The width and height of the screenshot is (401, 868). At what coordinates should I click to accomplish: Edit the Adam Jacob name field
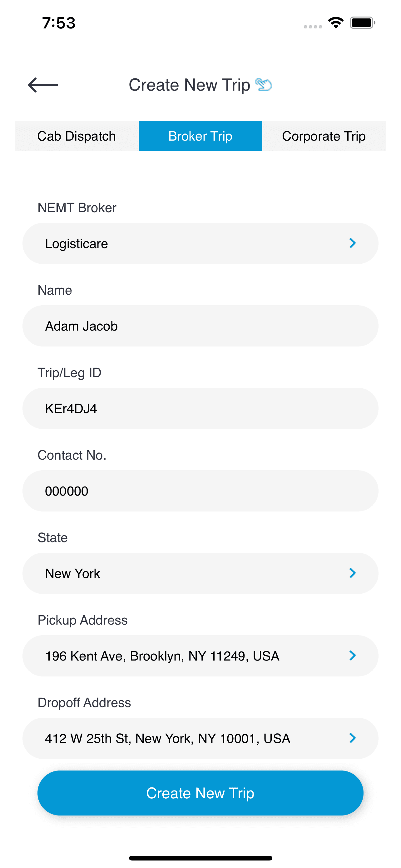click(200, 326)
